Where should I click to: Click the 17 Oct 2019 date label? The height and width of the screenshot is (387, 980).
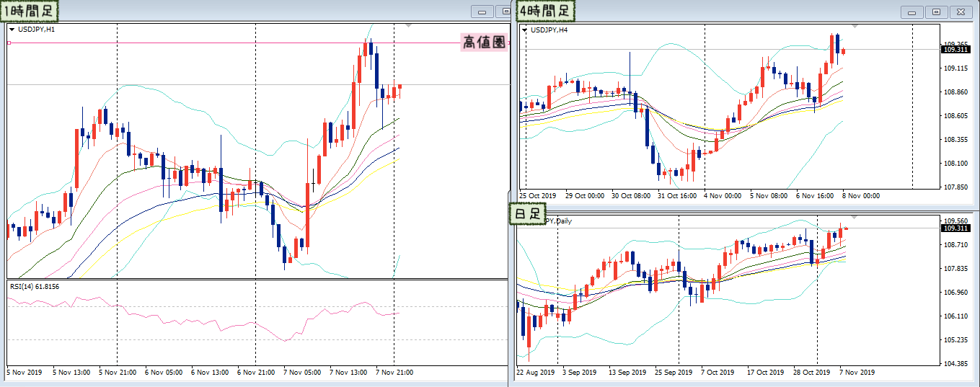(x=765, y=373)
